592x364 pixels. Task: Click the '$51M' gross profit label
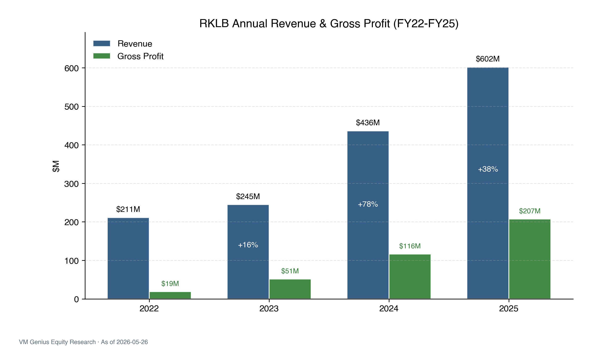[x=290, y=271]
